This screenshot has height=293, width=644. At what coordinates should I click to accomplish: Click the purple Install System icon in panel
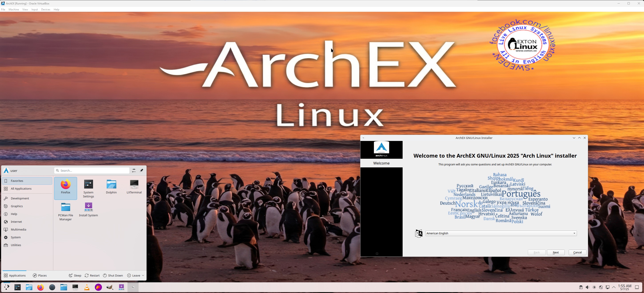tap(121, 287)
